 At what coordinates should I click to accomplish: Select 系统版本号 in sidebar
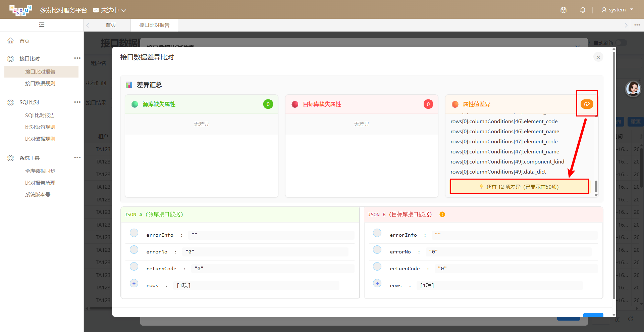point(38,194)
